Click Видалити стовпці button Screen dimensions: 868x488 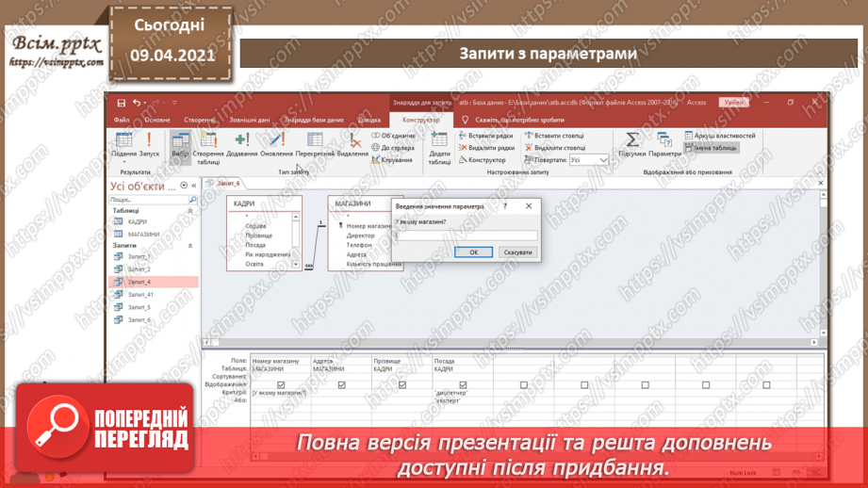pos(555,148)
